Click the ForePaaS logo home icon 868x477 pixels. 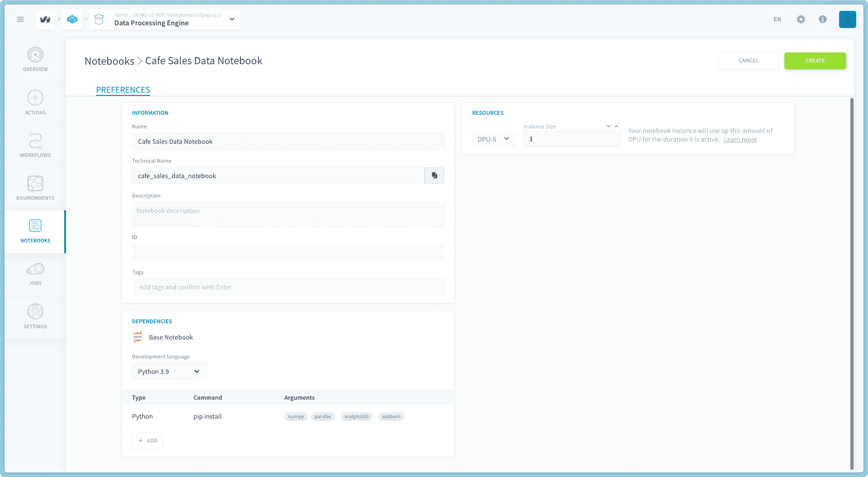click(45, 19)
